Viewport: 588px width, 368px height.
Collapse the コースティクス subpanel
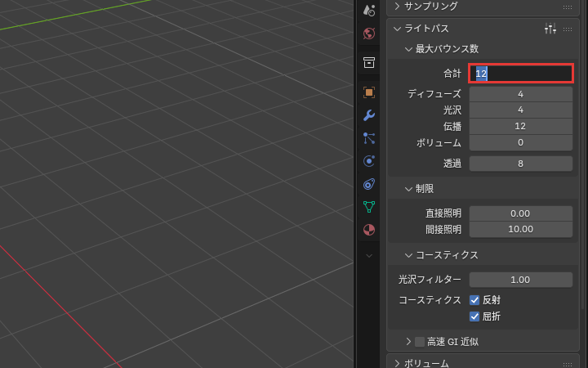pos(409,255)
